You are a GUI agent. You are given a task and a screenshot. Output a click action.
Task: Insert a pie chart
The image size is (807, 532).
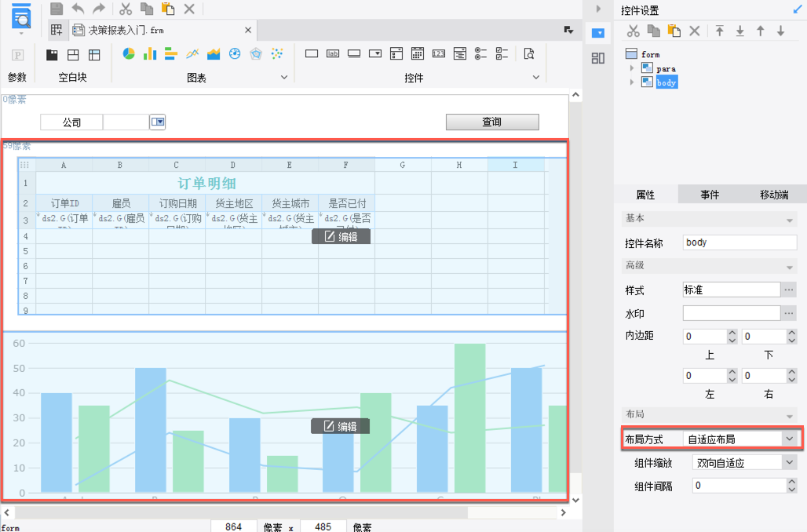pyautogui.click(x=129, y=53)
